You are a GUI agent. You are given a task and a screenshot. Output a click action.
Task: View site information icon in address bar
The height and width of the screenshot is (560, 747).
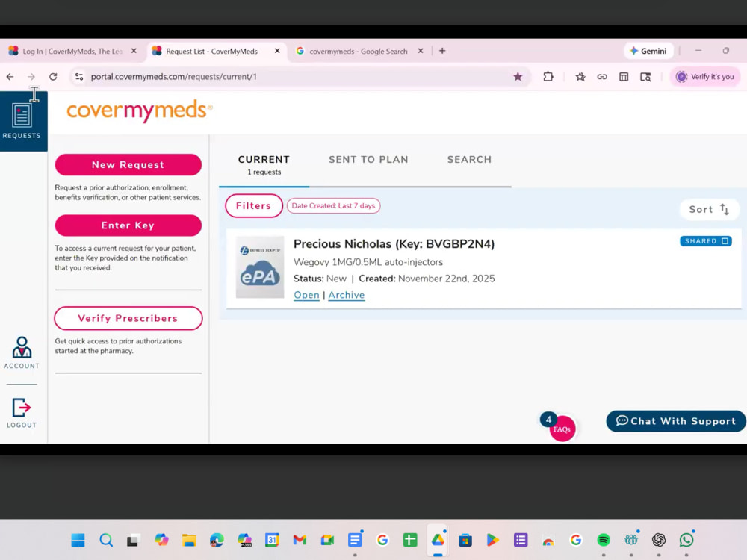[x=79, y=77]
